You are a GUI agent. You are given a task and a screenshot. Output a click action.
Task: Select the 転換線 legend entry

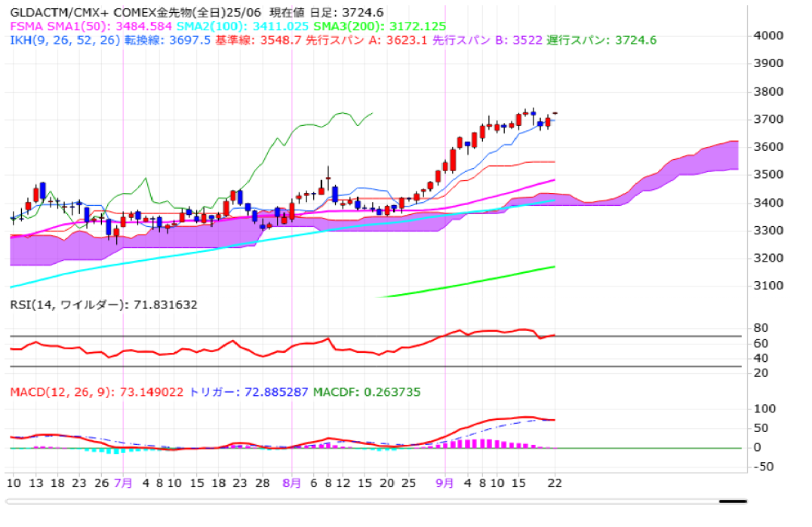145,40
